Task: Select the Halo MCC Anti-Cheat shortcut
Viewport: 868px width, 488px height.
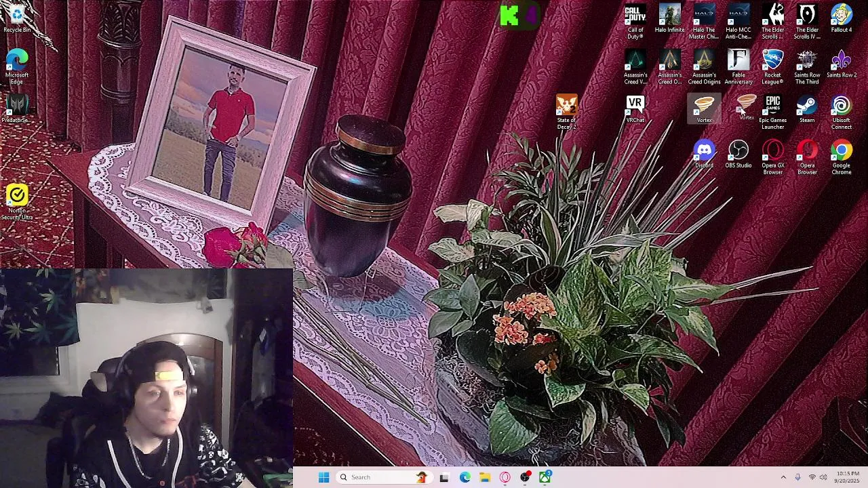Action: (x=738, y=22)
